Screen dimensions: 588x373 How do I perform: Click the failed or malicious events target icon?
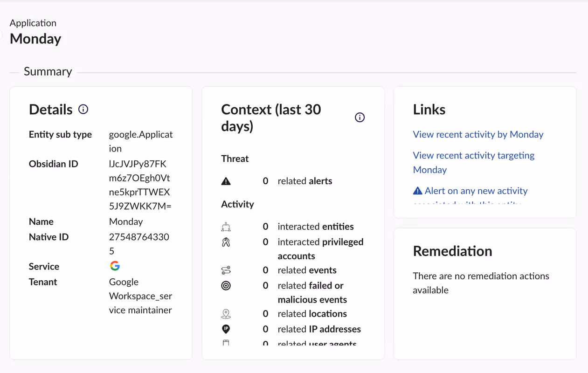[226, 286]
